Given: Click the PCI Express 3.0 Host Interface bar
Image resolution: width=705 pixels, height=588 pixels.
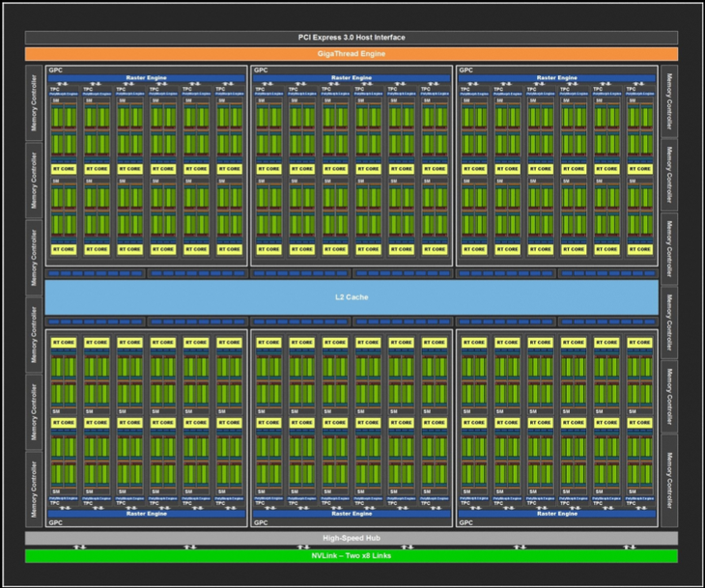Looking at the screenshot, I should pyautogui.click(x=352, y=38).
